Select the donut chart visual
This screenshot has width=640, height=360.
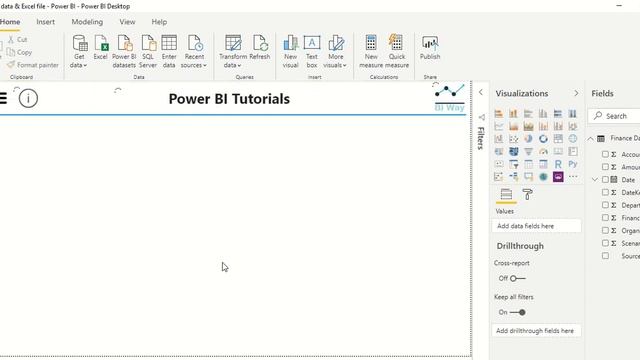543,139
